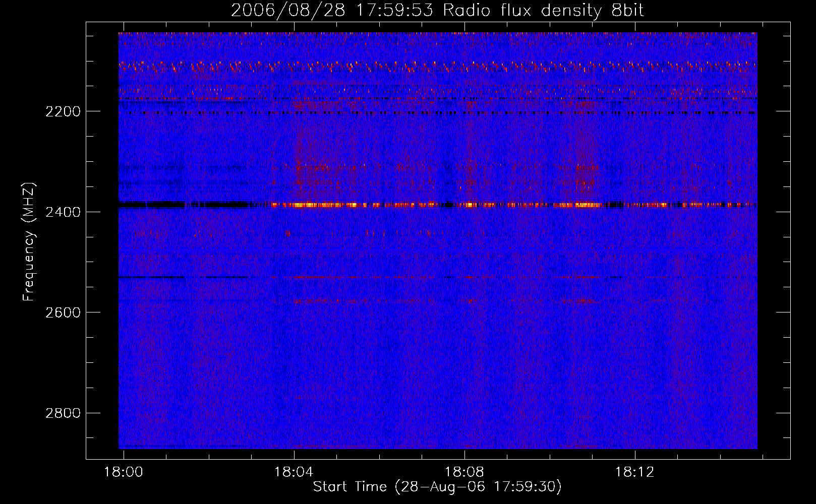
Task: Select the 2800 frequency tick label
Action: [x=63, y=413]
